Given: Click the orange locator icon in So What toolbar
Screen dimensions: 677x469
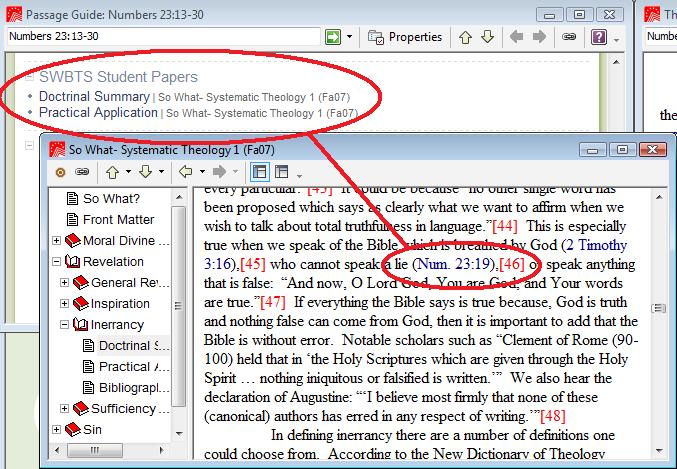Looking at the screenshot, I should [59, 172].
